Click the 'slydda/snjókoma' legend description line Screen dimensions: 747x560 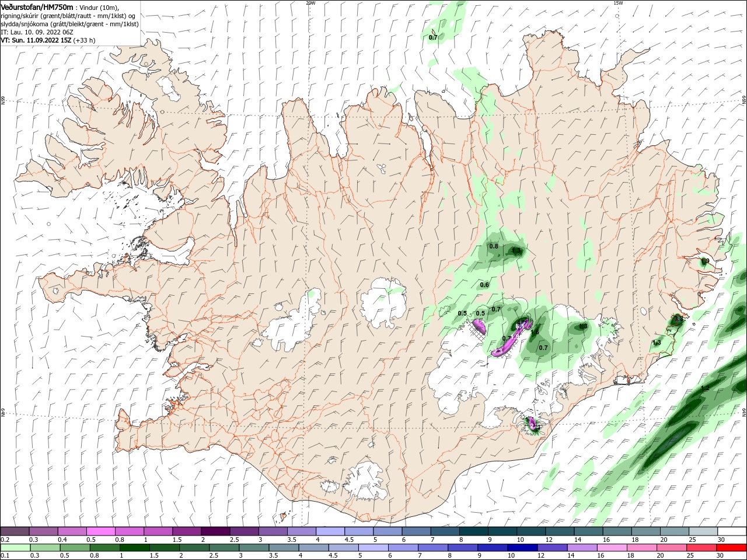point(69,24)
